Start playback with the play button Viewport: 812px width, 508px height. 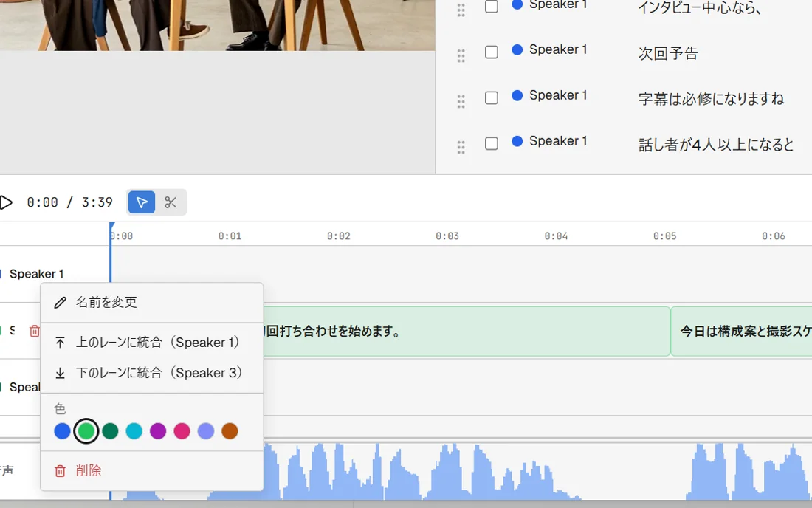[6, 202]
